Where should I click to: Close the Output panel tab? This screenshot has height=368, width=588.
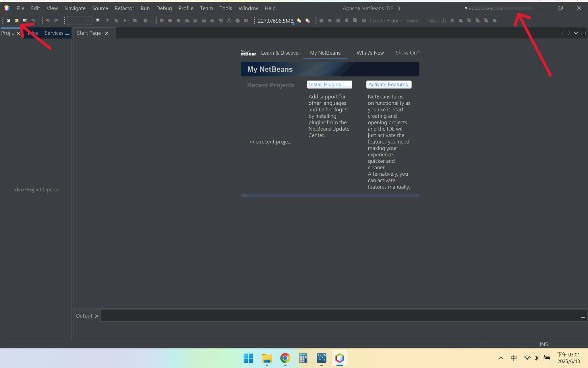97,316
